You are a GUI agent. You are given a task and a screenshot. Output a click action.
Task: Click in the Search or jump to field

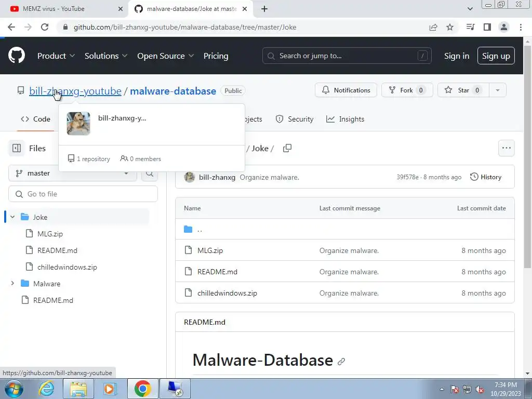pos(347,56)
